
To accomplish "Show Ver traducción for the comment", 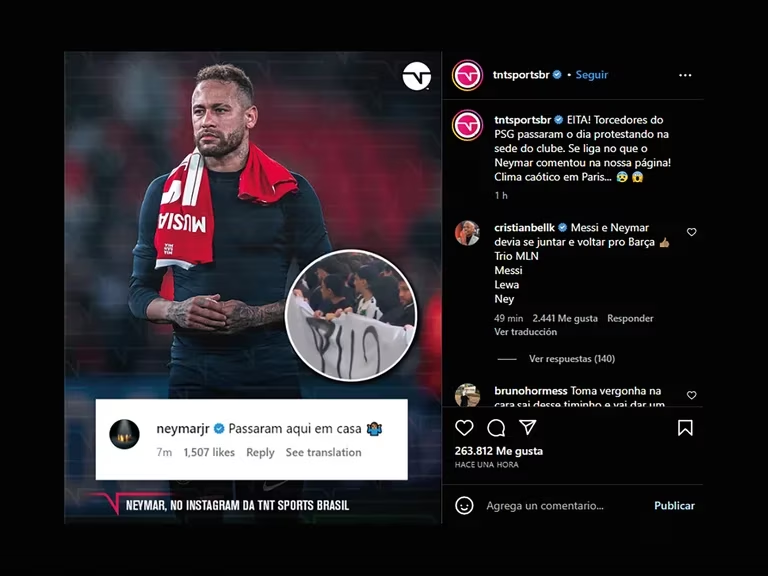I will (525, 332).
